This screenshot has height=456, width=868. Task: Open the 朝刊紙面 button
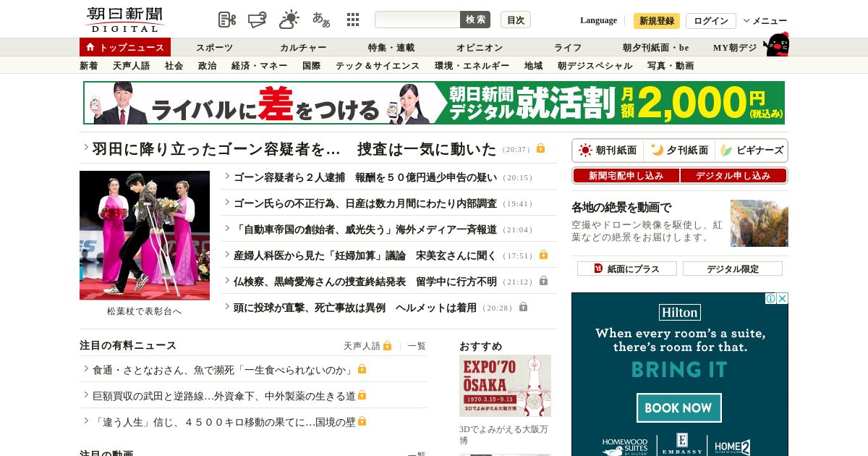608,151
